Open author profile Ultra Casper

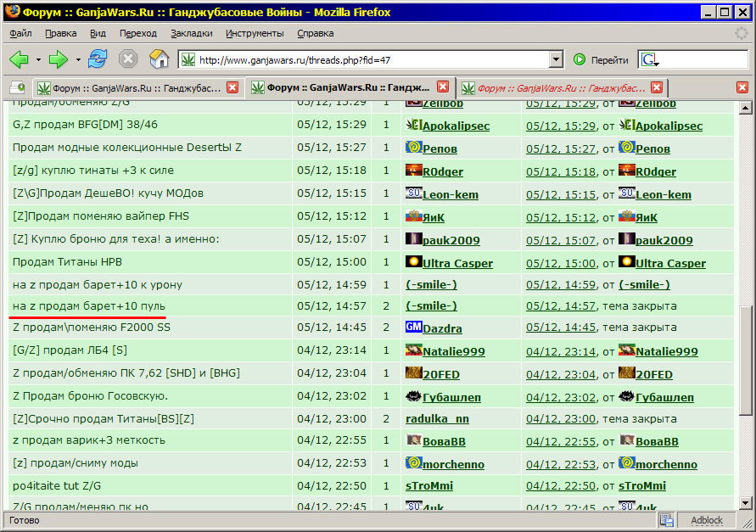point(457,263)
